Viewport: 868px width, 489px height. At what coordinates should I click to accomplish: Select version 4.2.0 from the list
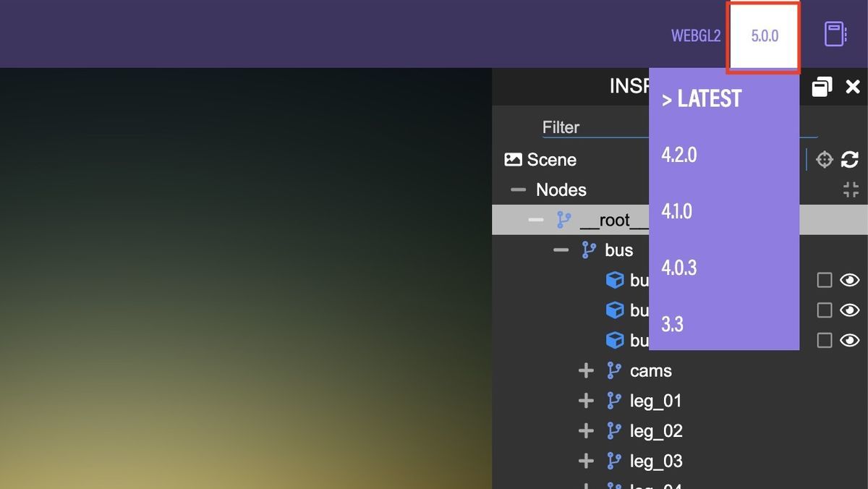[679, 153]
